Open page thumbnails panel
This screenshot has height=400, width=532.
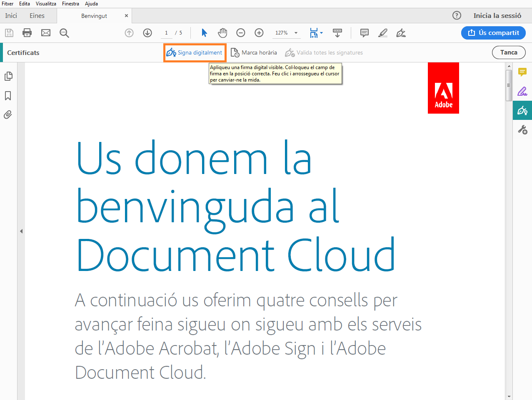point(8,76)
